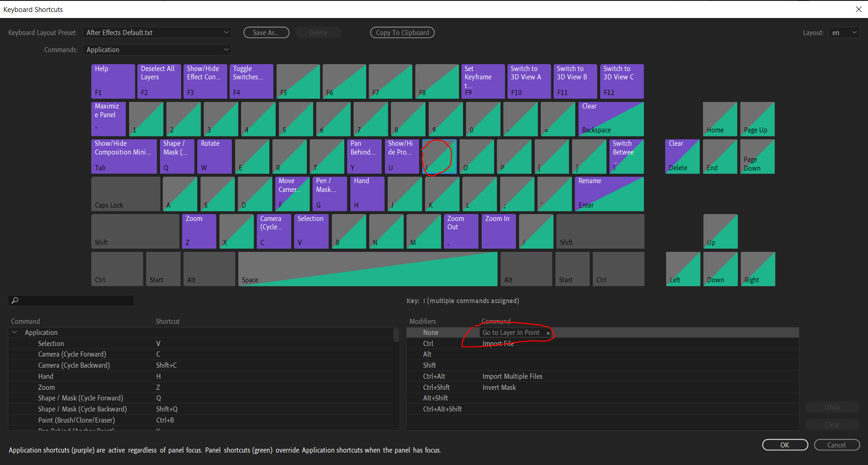Image resolution: width=868 pixels, height=465 pixels.
Task: Select the Alt+Shift modifier row
Action: tap(602, 398)
